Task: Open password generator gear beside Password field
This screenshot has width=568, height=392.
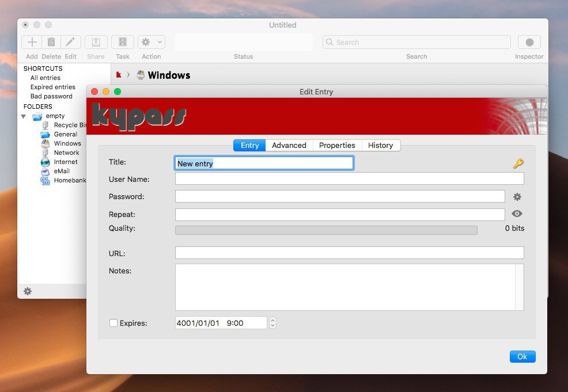Action: [x=517, y=197]
